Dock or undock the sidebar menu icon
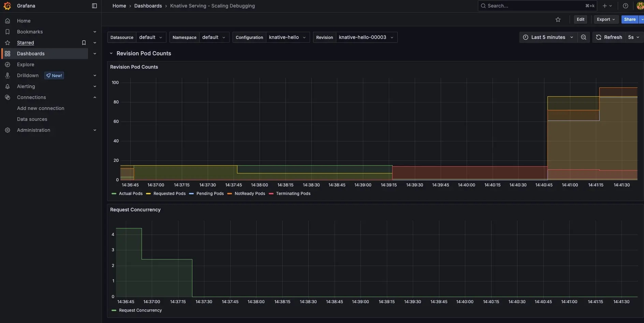Image resolution: width=644 pixels, height=323 pixels. coord(94,6)
